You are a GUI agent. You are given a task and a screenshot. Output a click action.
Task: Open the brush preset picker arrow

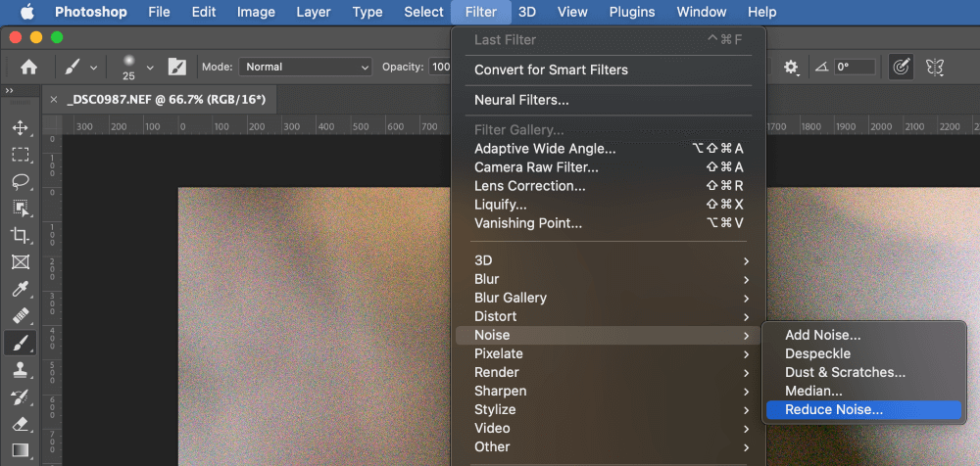click(x=150, y=68)
